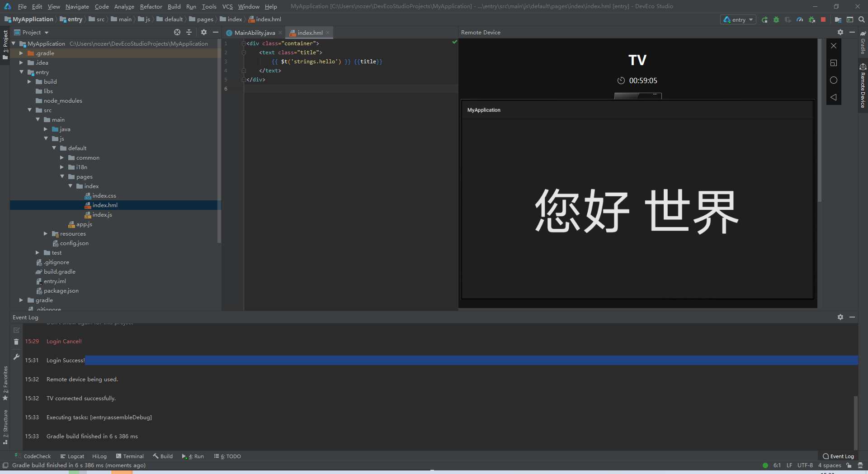Toggle the CodeCheck tool window
Image resolution: width=868 pixels, height=474 pixels.
[x=33, y=456]
